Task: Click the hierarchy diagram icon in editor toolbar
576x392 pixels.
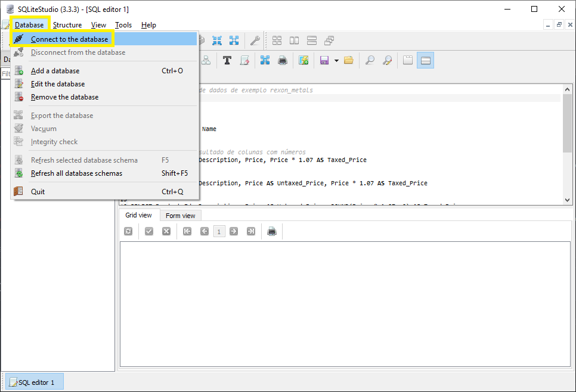Action: [x=206, y=60]
